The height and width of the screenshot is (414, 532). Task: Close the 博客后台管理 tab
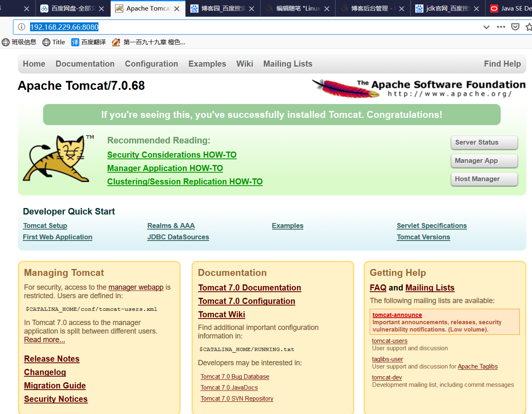401,9
